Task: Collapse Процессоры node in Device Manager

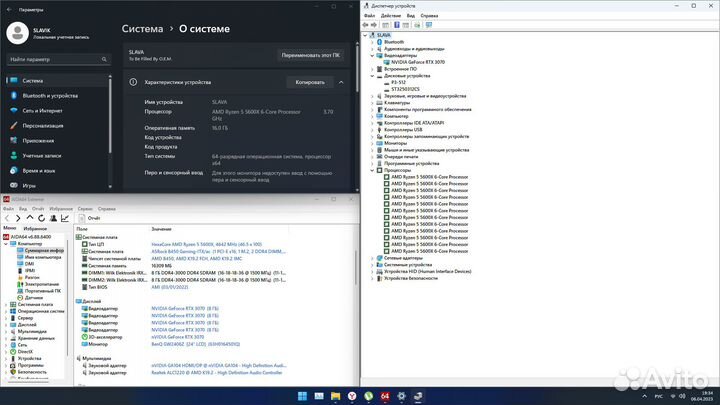Action: [x=372, y=170]
